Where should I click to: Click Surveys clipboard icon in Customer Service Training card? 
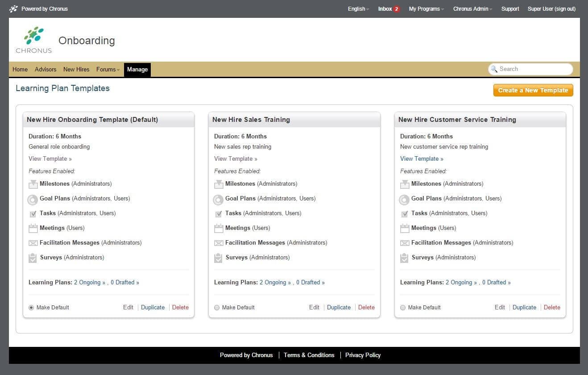tap(405, 258)
